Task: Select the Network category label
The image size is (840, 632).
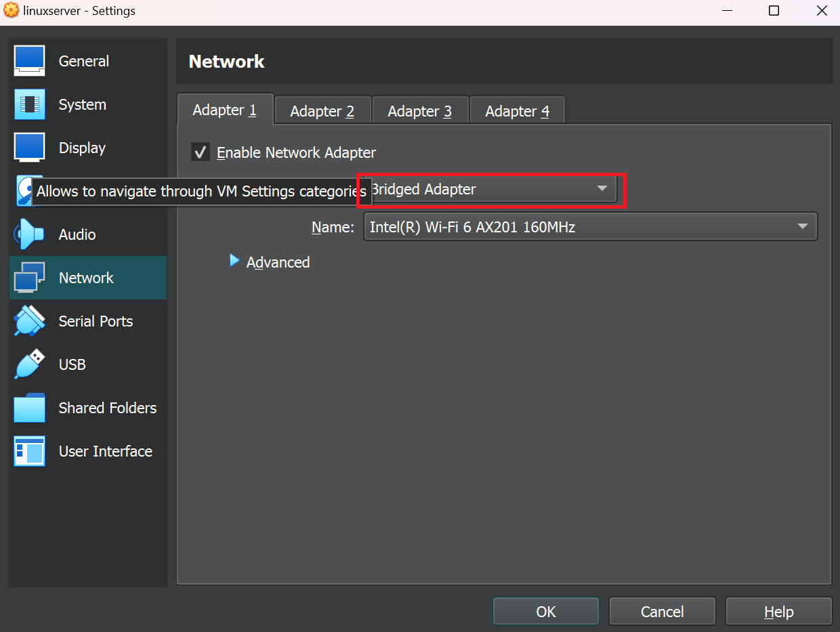Action: pos(86,278)
